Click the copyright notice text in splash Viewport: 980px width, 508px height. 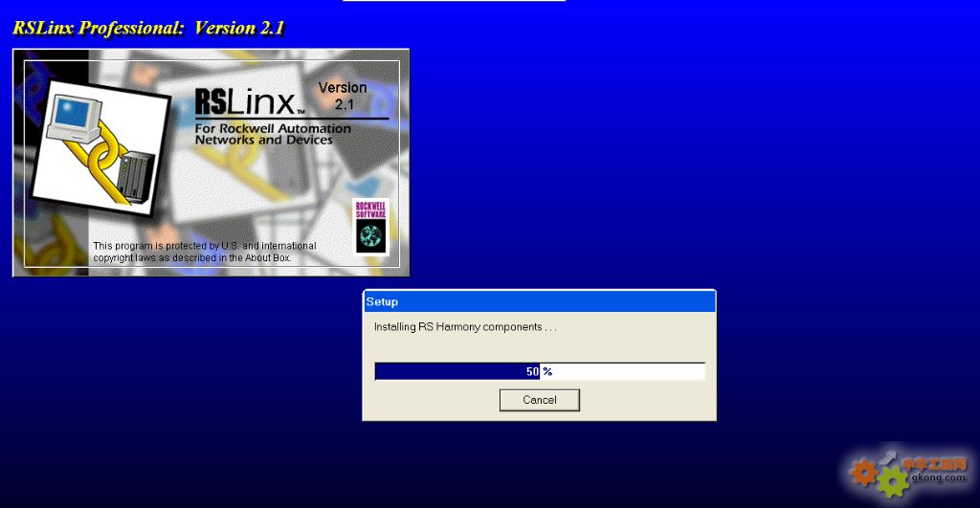[x=205, y=252]
